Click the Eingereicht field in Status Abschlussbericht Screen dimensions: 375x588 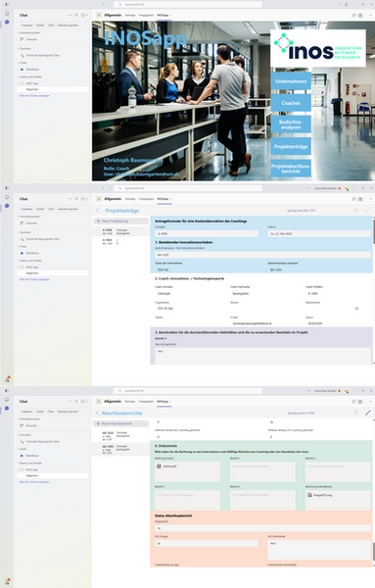(262, 528)
